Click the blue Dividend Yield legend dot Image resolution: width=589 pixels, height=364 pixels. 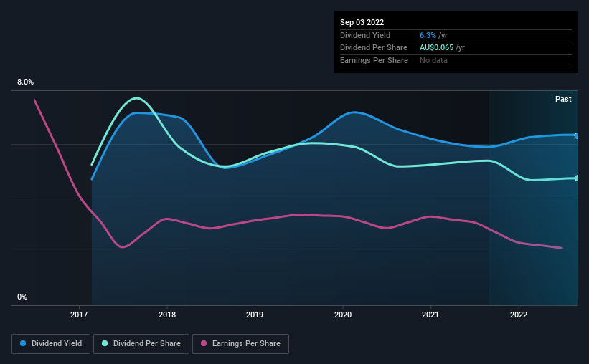[24, 344]
